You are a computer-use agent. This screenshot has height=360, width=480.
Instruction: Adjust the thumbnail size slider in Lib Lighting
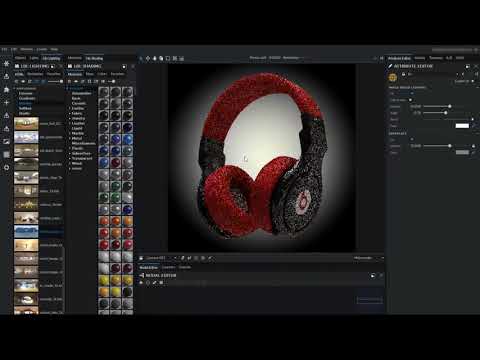coord(55,81)
